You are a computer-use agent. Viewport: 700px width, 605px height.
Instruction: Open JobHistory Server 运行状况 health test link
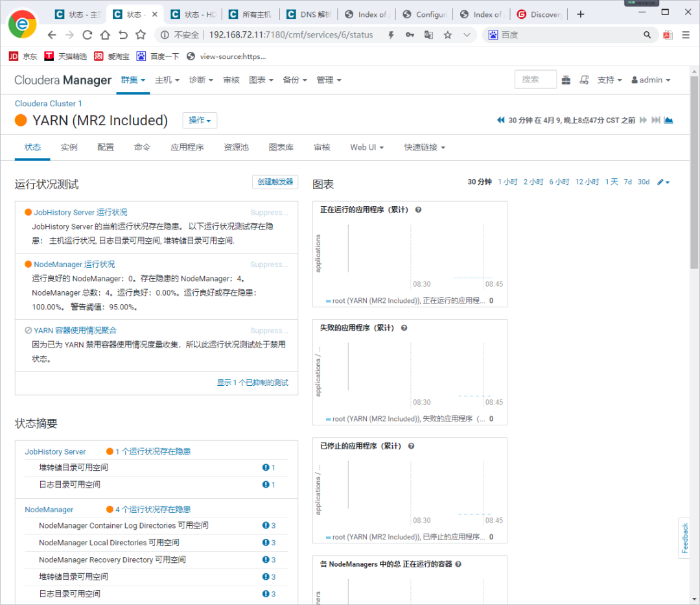pos(81,213)
